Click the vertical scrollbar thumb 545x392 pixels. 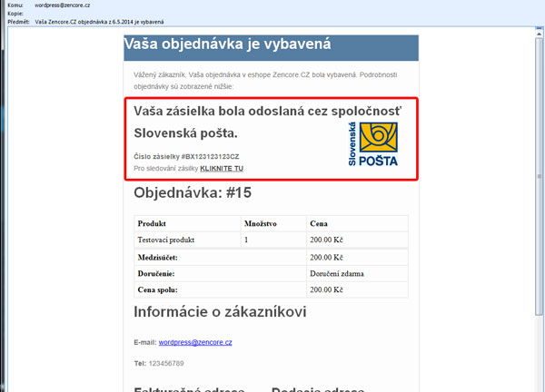(539, 177)
